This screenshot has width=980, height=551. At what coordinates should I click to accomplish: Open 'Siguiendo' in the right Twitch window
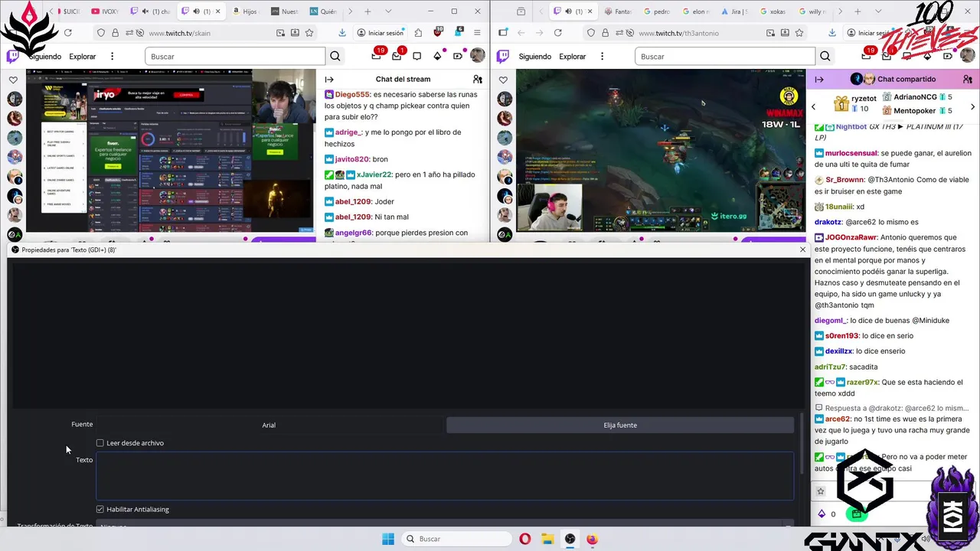tap(535, 57)
